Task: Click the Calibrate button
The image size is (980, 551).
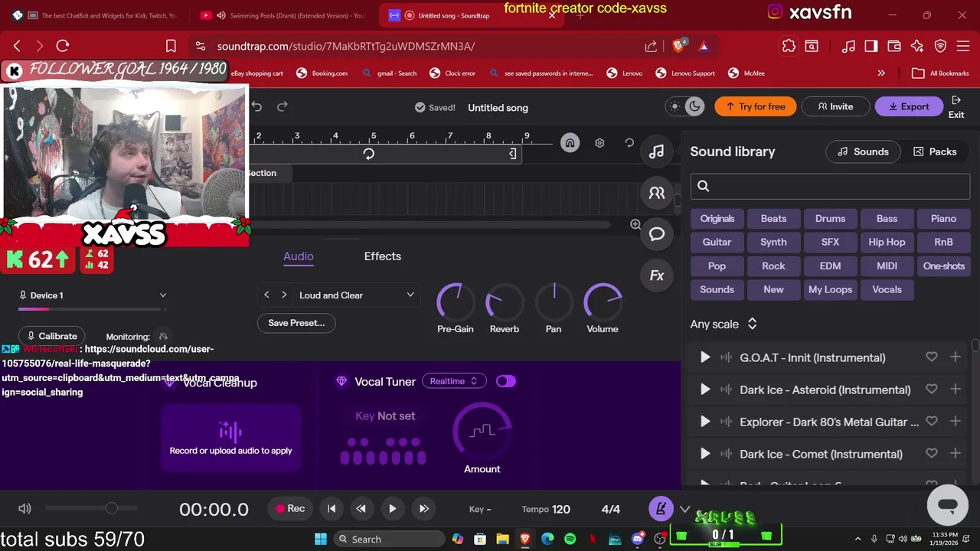Action: [x=52, y=336]
